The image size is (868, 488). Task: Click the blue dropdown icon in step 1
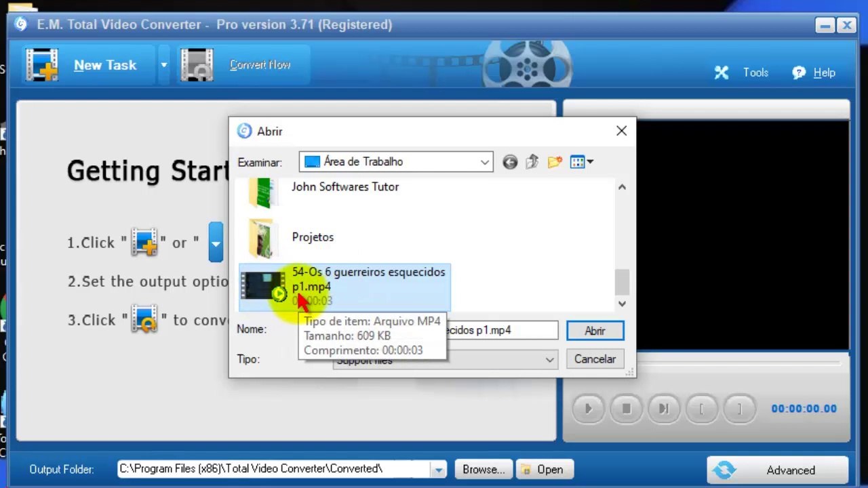tap(216, 243)
